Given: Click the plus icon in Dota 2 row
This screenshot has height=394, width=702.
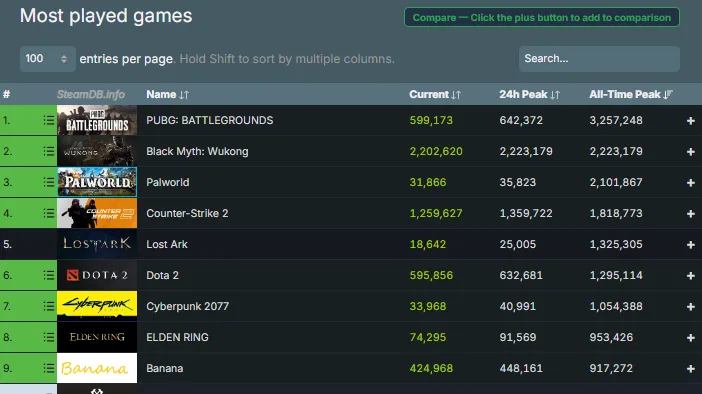Looking at the screenshot, I should click(690, 275).
